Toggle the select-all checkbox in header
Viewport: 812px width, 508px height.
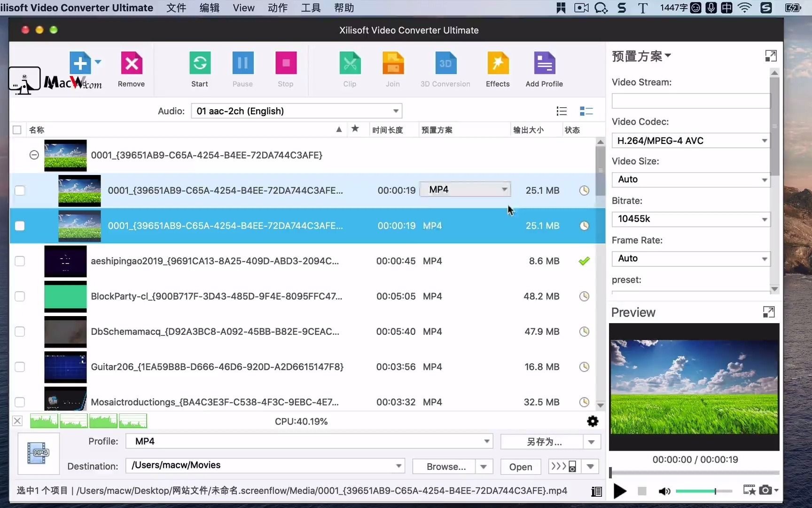(17, 130)
